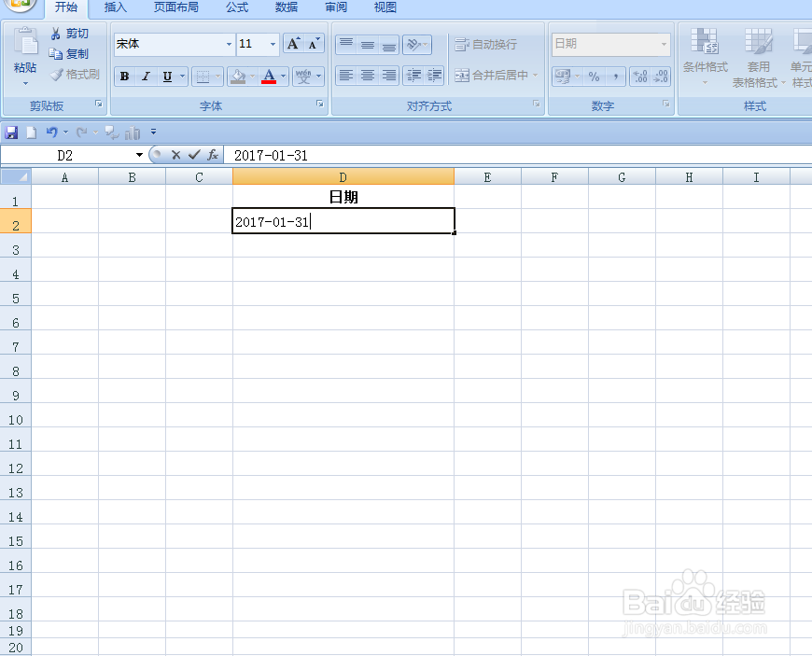Click the text orientation icon
812x656 pixels.
(413, 45)
